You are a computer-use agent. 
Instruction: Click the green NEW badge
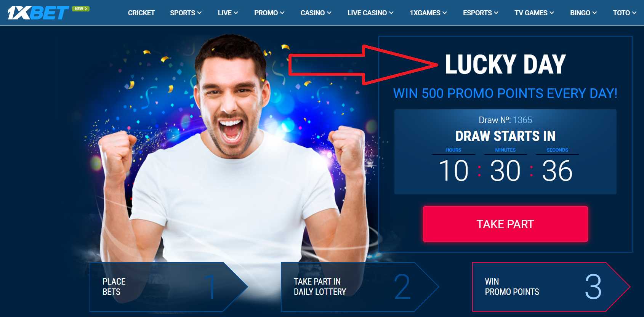[81, 9]
